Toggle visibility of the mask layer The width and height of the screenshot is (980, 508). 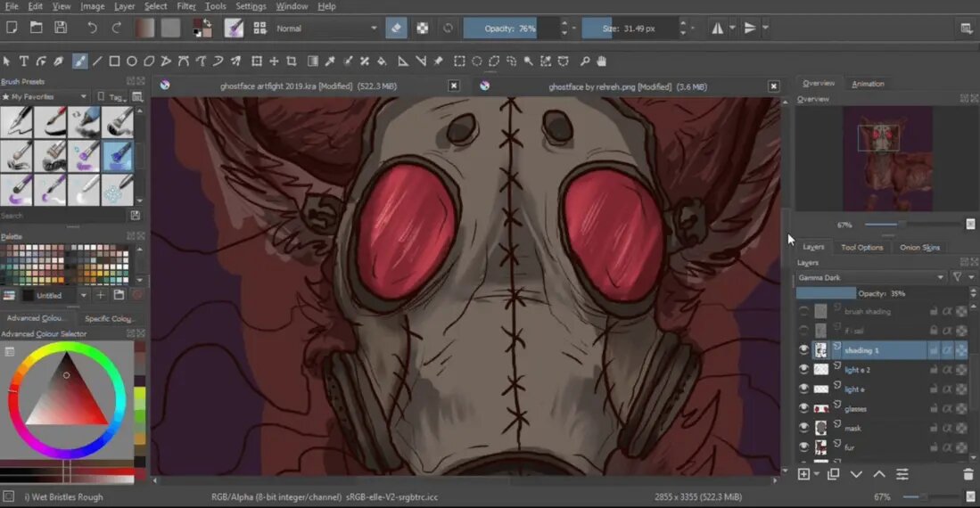803,428
